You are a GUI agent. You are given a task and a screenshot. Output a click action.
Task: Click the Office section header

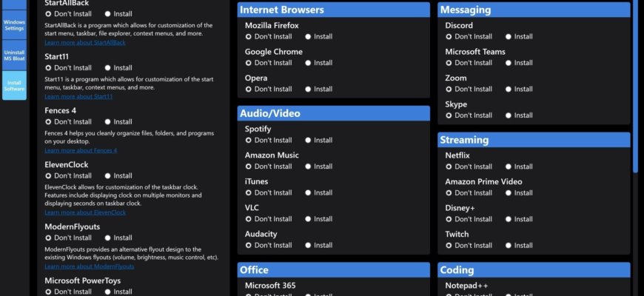[x=334, y=270]
